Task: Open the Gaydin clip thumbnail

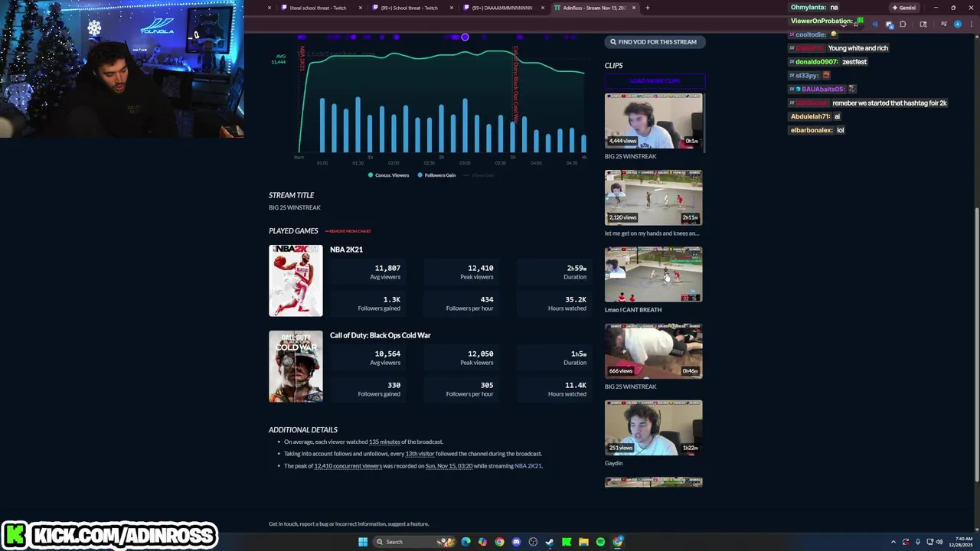Action: (653, 427)
